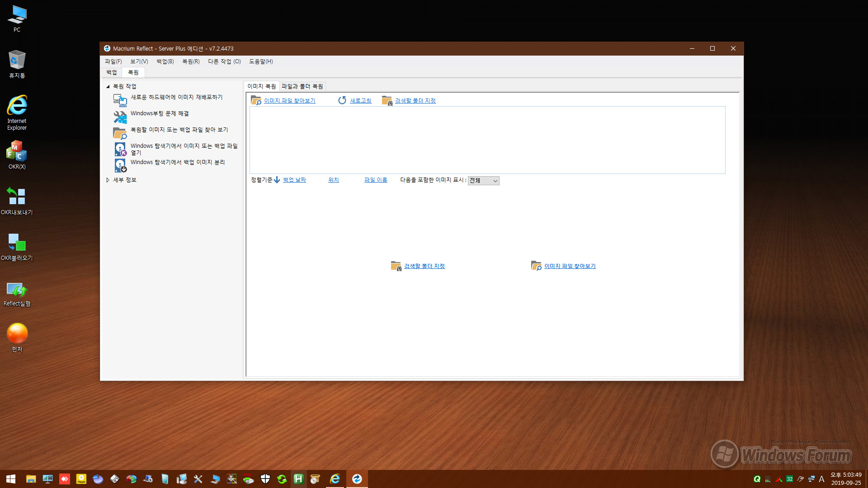
Task: Open the 백업(B) menu
Action: (165, 61)
